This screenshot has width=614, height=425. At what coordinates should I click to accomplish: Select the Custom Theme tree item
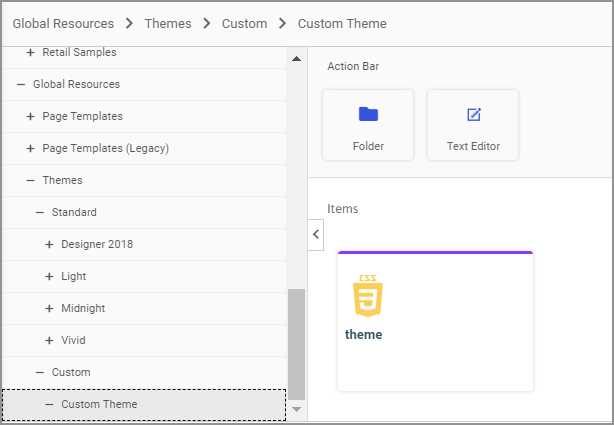point(99,404)
